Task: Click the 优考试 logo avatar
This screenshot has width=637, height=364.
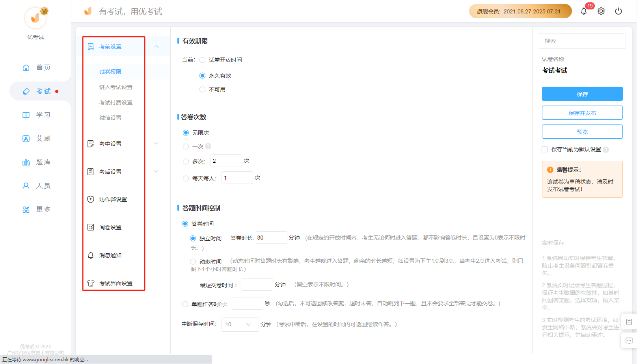Action: click(x=36, y=18)
